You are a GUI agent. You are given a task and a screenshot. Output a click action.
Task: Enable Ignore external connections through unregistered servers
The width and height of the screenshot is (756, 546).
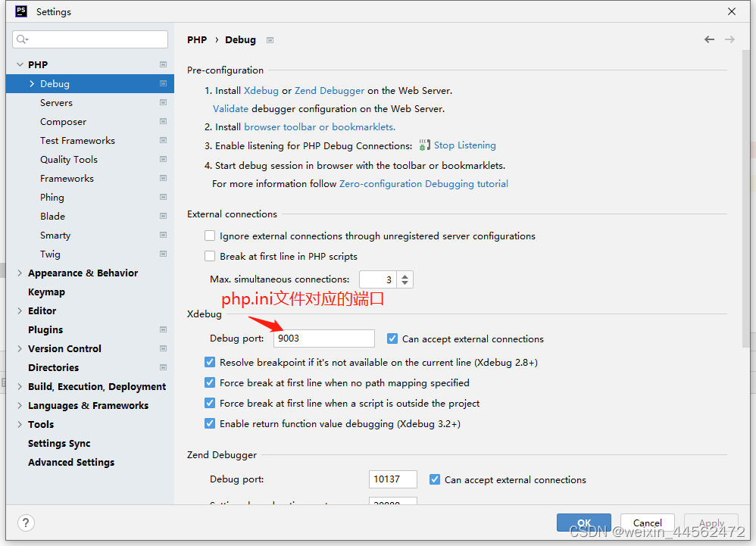pos(210,236)
